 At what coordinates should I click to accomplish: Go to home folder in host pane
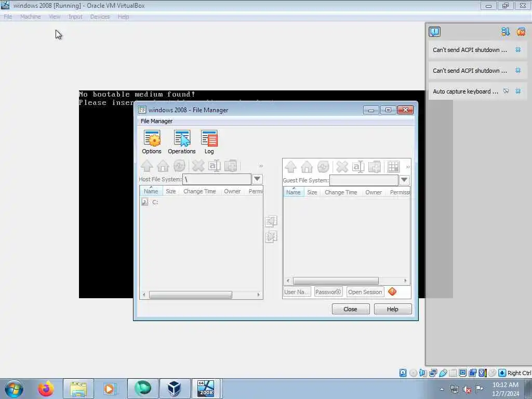pyautogui.click(x=163, y=166)
